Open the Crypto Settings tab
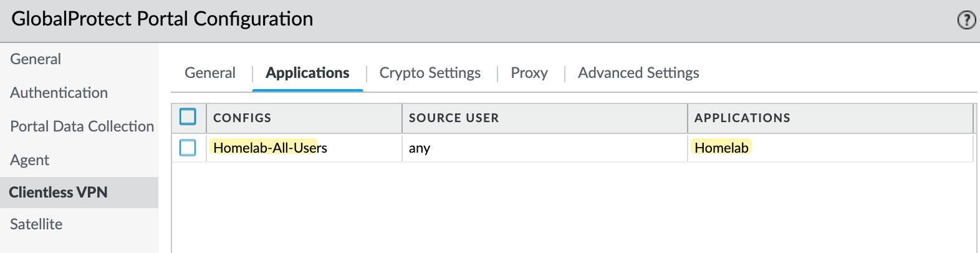 click(430, 73)
